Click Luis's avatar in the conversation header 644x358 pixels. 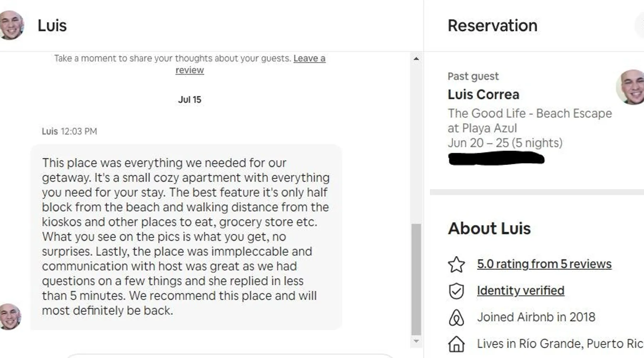(x=11, y=25)
